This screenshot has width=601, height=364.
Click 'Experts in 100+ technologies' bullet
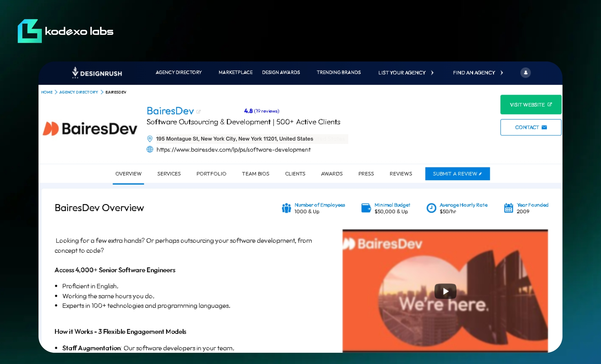146,306
